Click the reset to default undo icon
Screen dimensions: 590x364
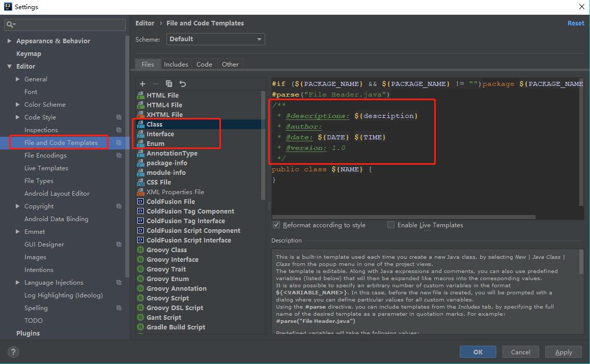click(x=182, y=84)
